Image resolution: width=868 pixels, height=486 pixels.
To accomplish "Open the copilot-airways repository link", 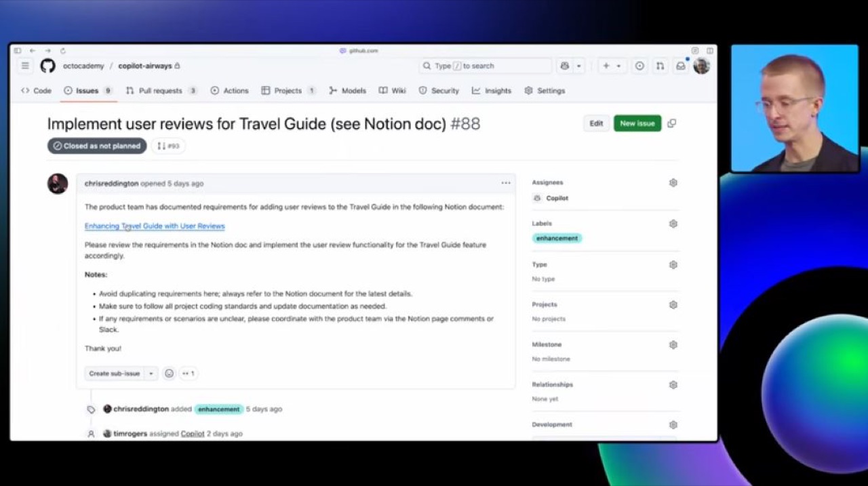I will pos(145,66).
